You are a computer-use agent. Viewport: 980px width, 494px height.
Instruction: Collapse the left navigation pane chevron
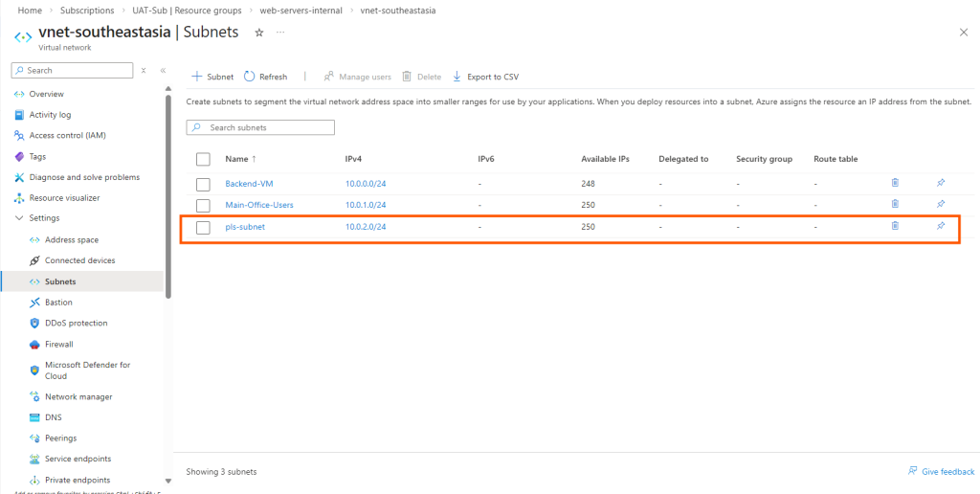click(163, 71)
